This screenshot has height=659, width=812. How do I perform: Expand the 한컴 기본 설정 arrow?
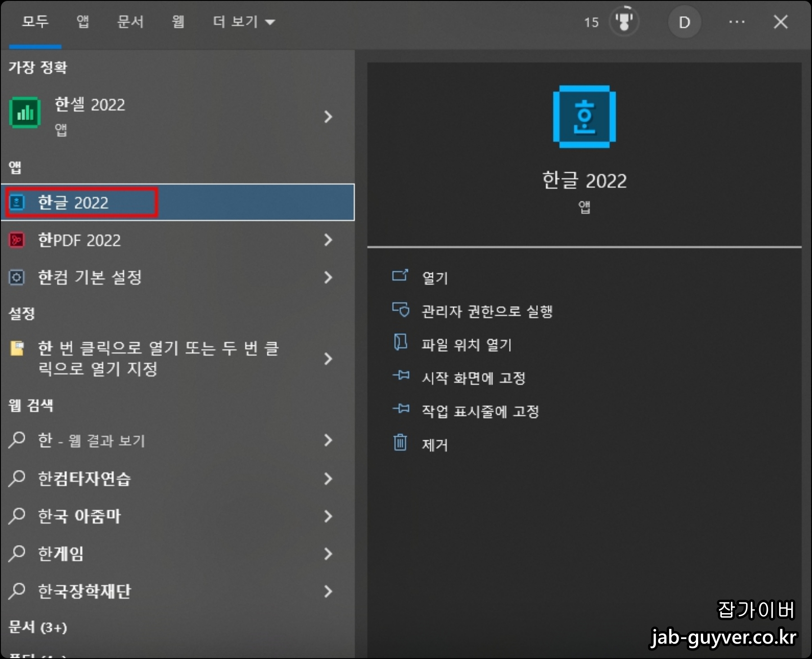(328, 277)
